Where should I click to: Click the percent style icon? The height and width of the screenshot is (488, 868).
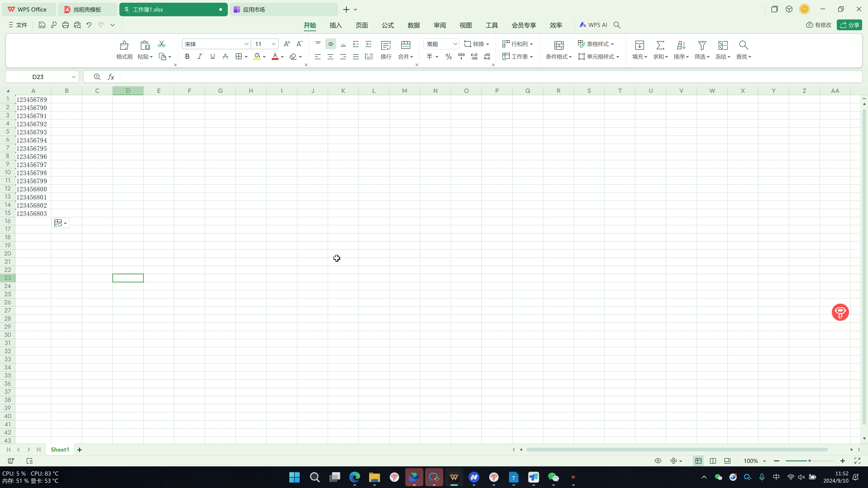[x=448, y=56]
